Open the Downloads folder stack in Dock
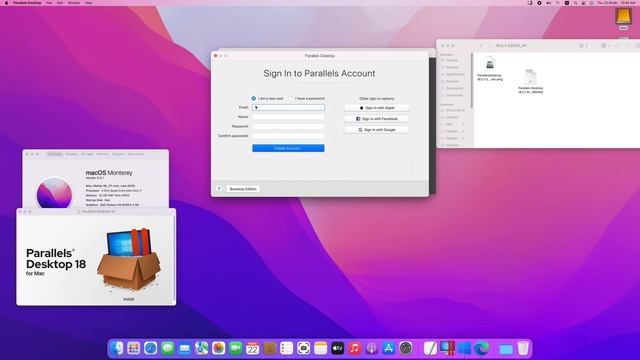 click(506, 349)
